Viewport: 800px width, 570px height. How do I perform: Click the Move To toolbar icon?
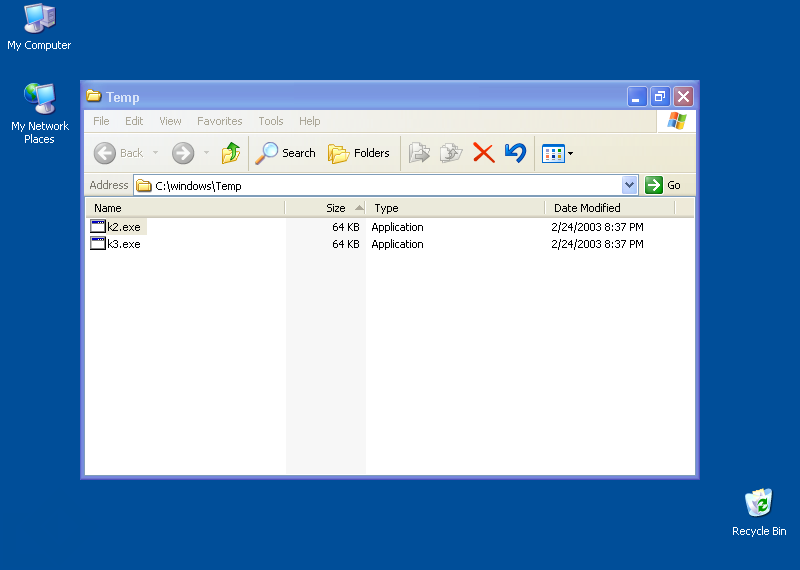(419, 153)
